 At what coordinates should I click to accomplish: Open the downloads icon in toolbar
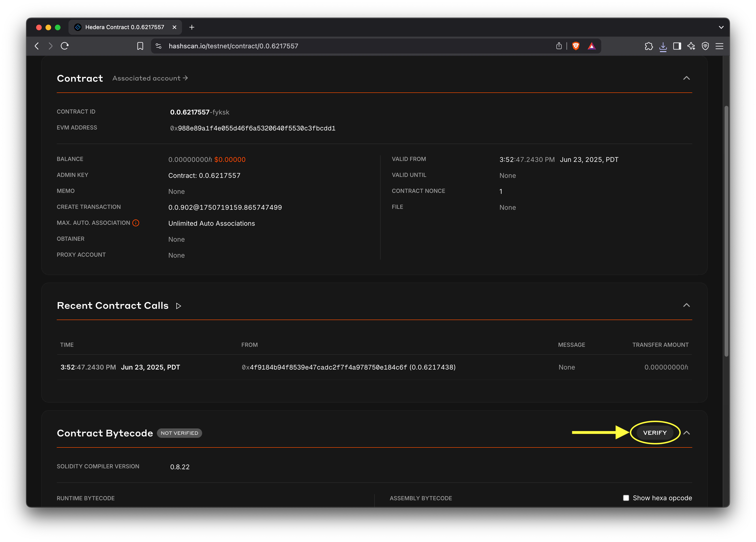coord(663,46)
